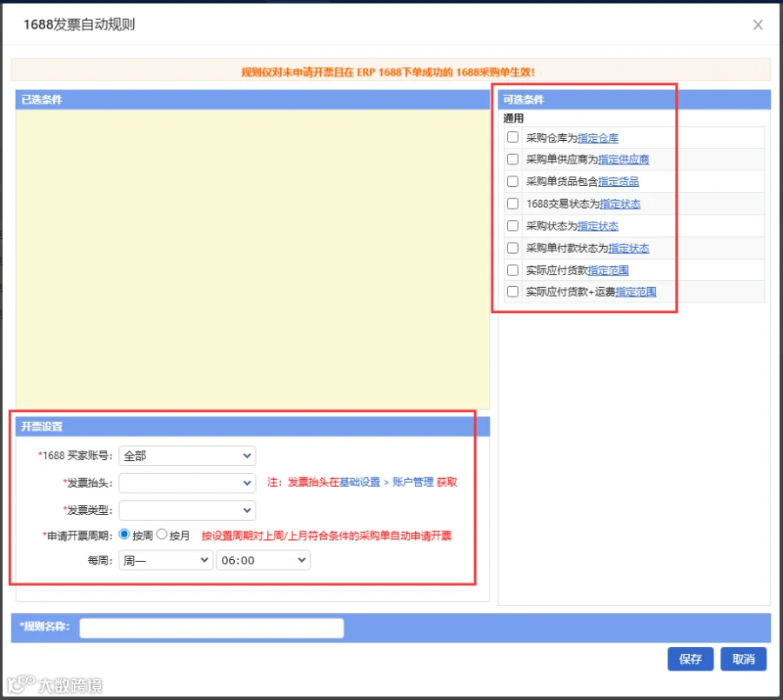Select the 按月 radio option
This screenshot has height=700, width=783.
[x=162, y=534]
